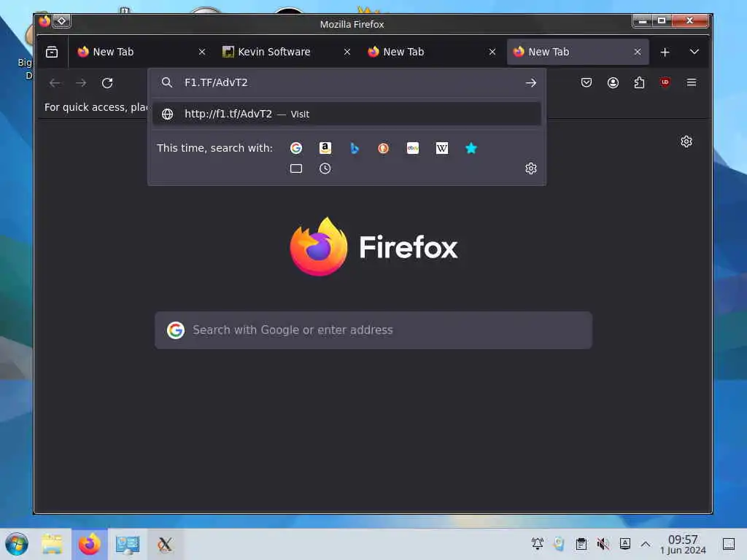This screenshot has width=747, height=560.
Task: Go forward with the forward arrow
Action: pyautogui.click(x=81, y=83)
